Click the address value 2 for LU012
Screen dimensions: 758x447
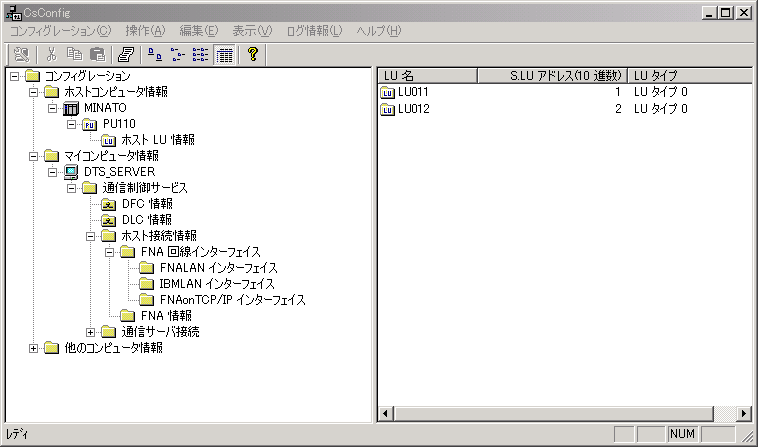[618, 109]
